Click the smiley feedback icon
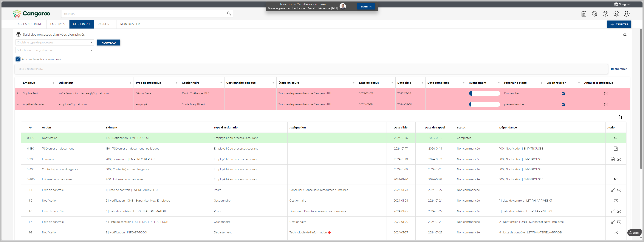The width and height of the screenshot is (644, 242). 616,14
